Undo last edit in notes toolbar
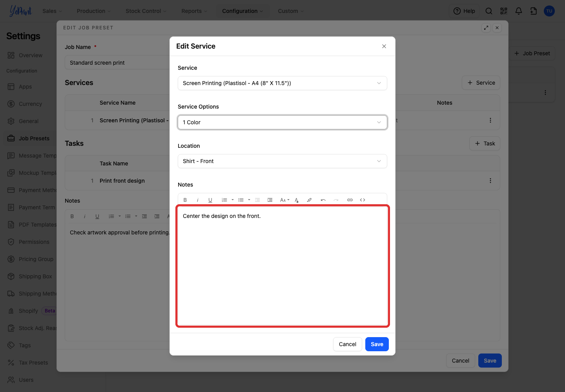 click(323, 200)
